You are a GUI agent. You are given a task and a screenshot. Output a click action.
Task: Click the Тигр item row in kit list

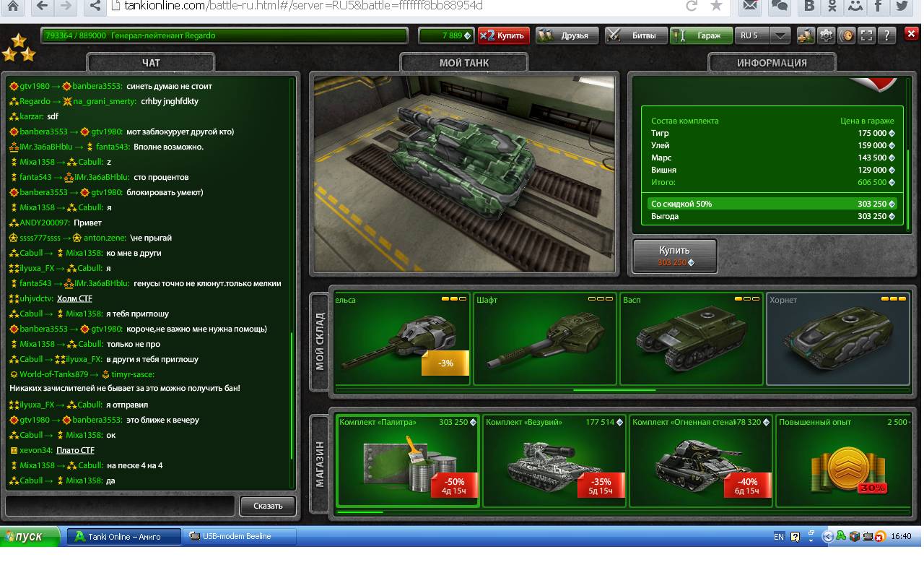[772, 133]
